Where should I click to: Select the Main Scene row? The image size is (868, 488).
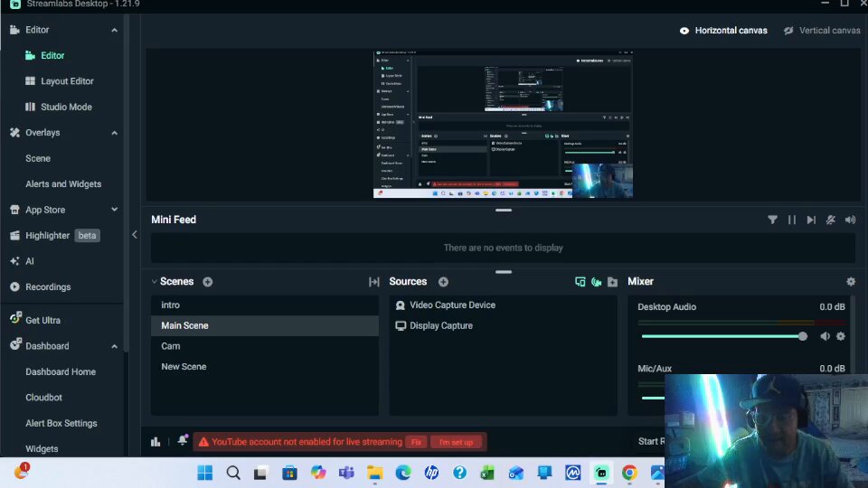tap(265, 325)
